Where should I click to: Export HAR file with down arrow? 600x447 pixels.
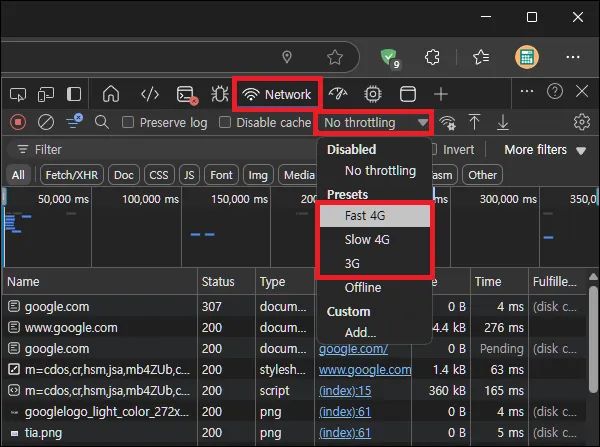tap(503, 122)
